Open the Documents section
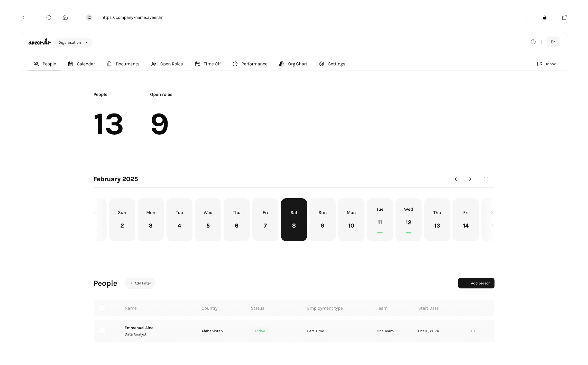 (123, 64)
